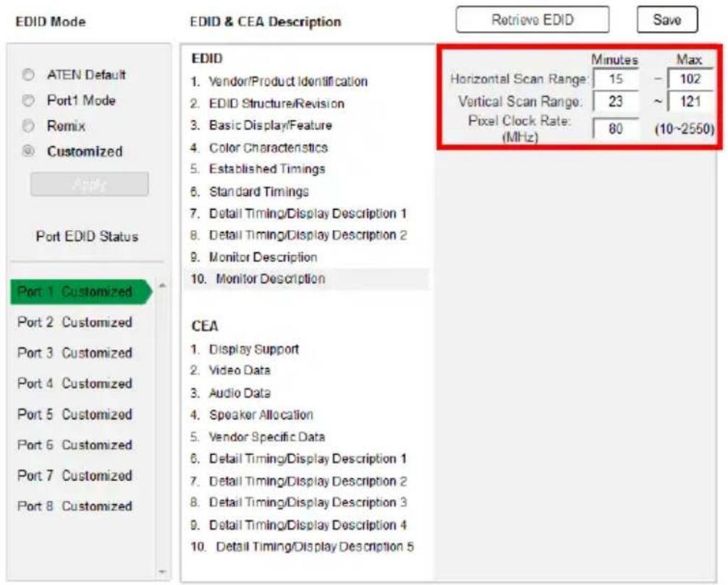Open EDID Structure/Revision item
Screen dimensions: 728x585
[268, 103]
